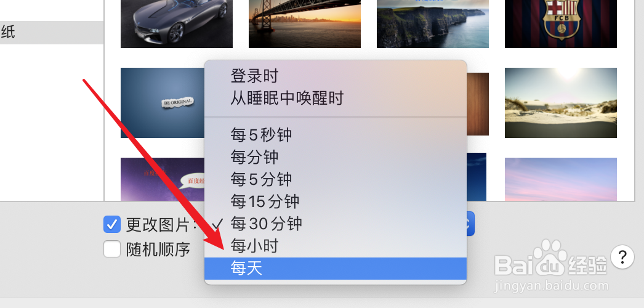Select the checked 每30分钟 option

tap(336, 224)
